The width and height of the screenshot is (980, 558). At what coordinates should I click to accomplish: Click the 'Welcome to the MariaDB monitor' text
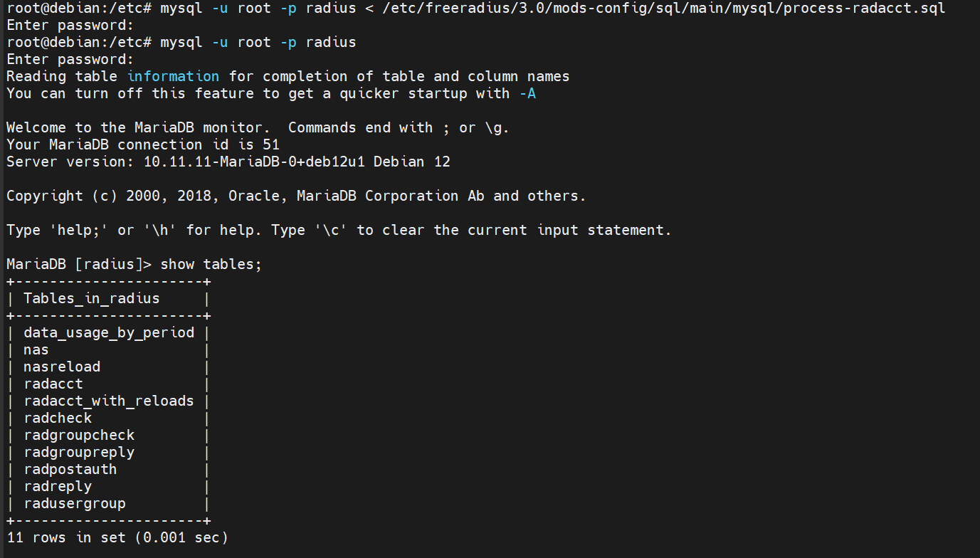tap(142, 127)
